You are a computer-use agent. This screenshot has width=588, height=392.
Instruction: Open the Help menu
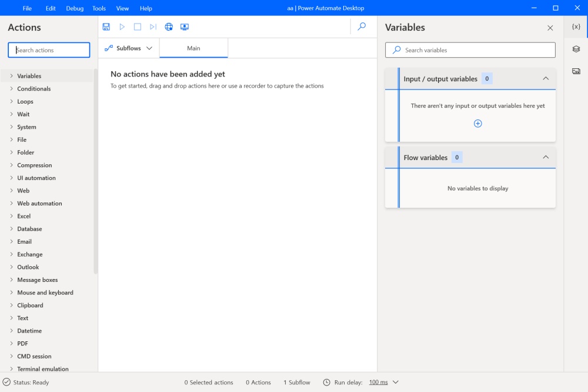[146, 8]
